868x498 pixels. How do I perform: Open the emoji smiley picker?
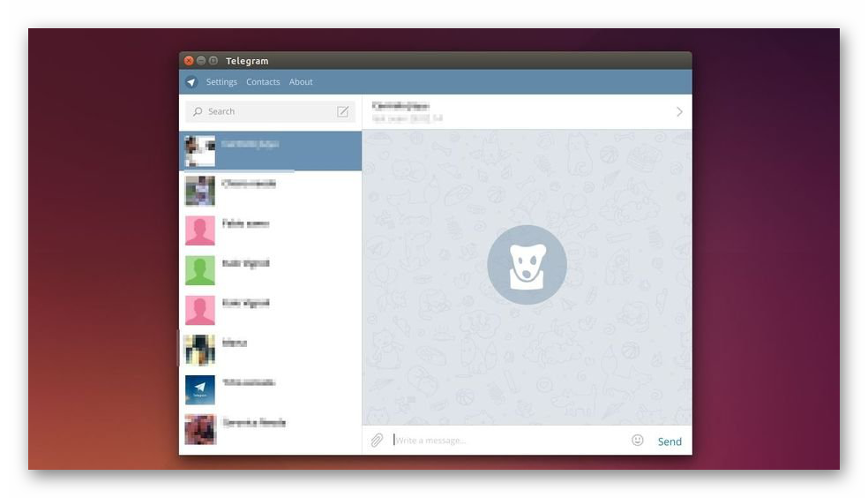[x=637, y=440]
